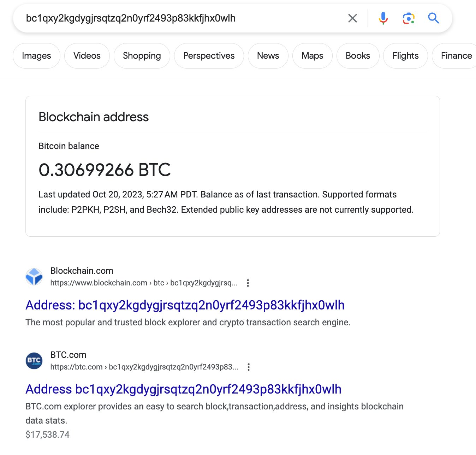Switch to the Maps results
Image resolution: width=476 pixels, height=455 pixels.
tap(312, 55)
